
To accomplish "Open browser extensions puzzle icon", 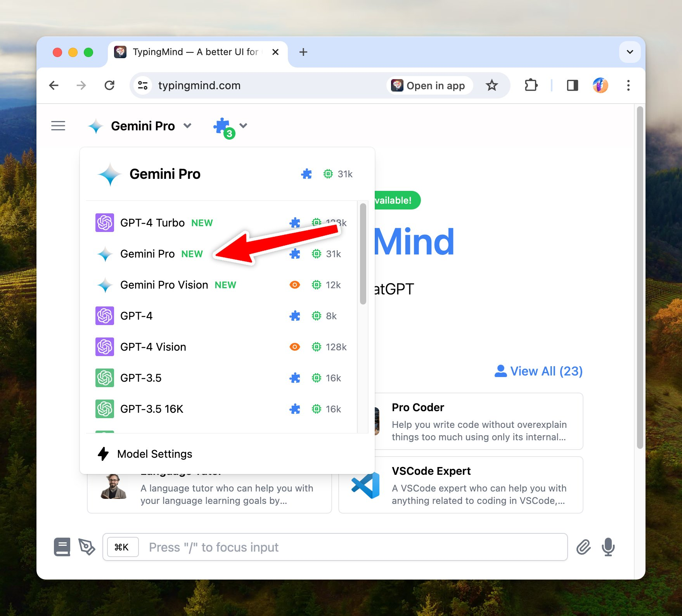I will (x=531, y=85).
